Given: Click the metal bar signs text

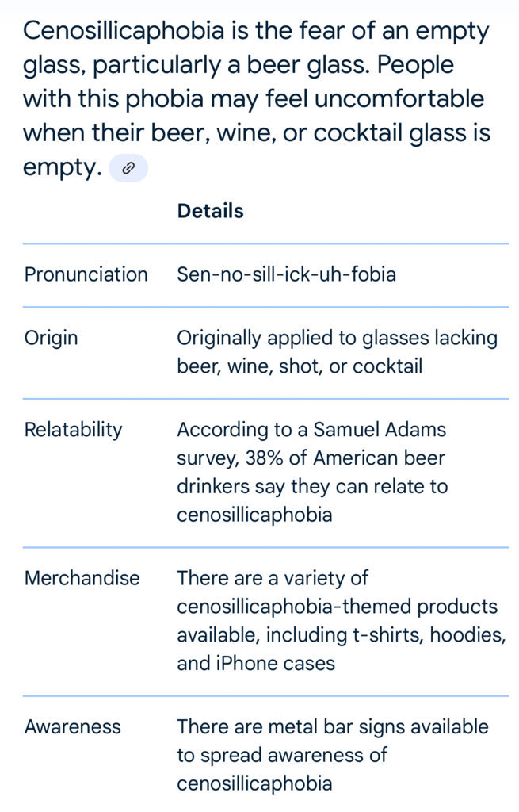Looking at the screenshot, I should (311, 726).
